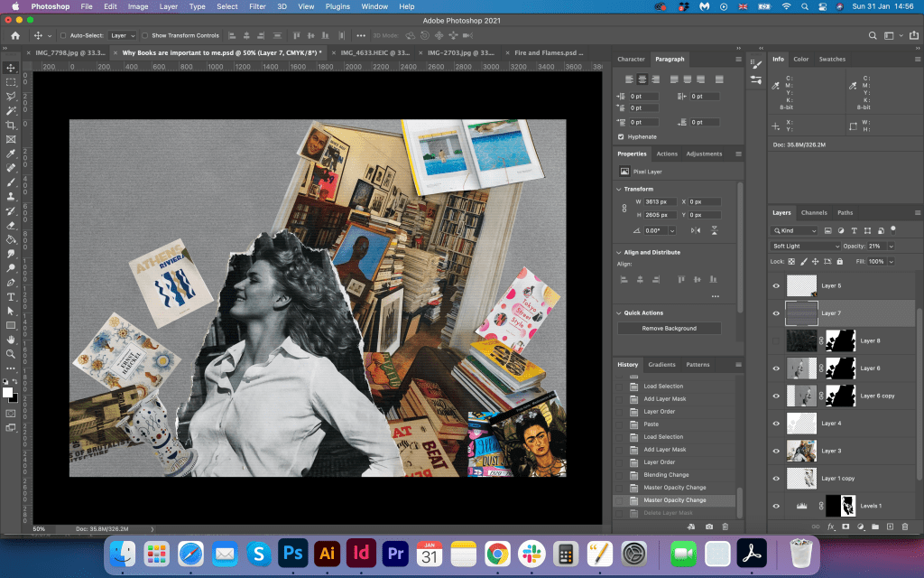Select the Horizontal Type tool
This screenshot has height=578, width=924.
point(11,296)
